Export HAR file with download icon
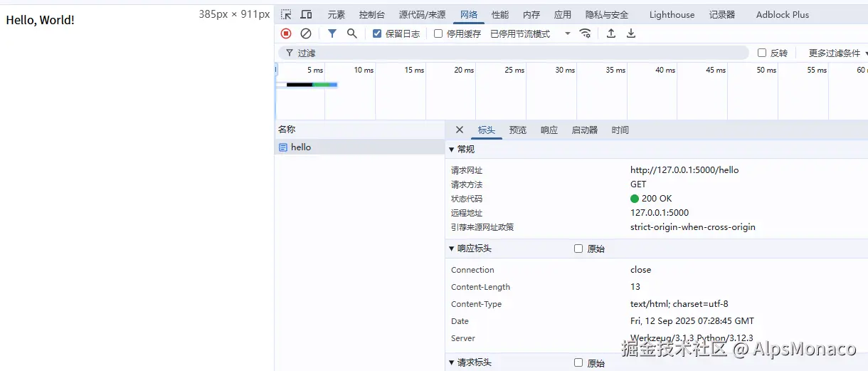The image size is (868, 371). [x=631, y=33]
